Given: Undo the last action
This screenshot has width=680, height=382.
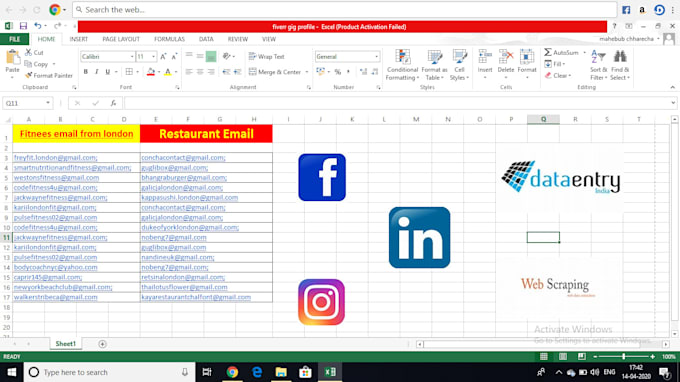Looking at the screenshot, I should (x=38, y=26).
